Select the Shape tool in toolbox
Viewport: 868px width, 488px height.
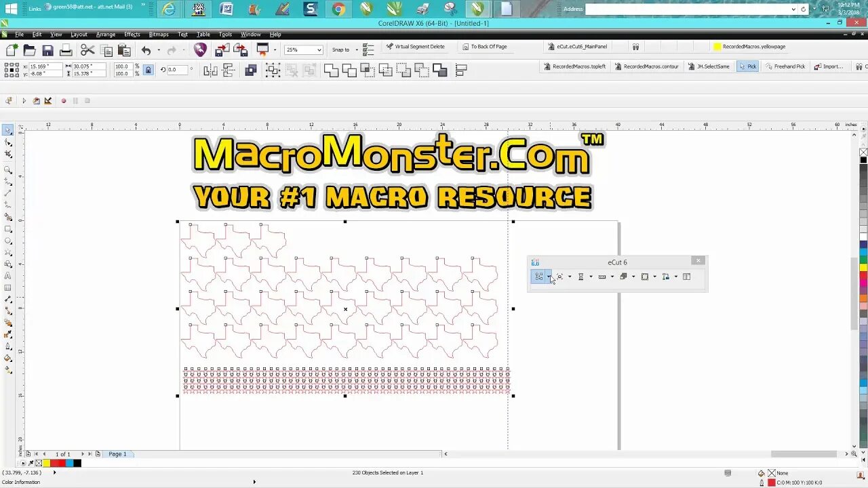[x=8, y=142]
